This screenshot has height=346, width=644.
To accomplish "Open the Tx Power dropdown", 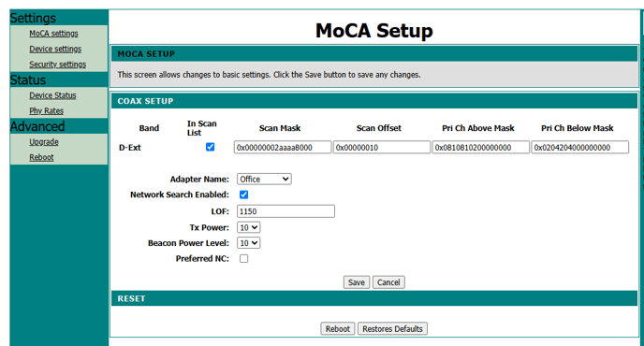I will point(248,227).
